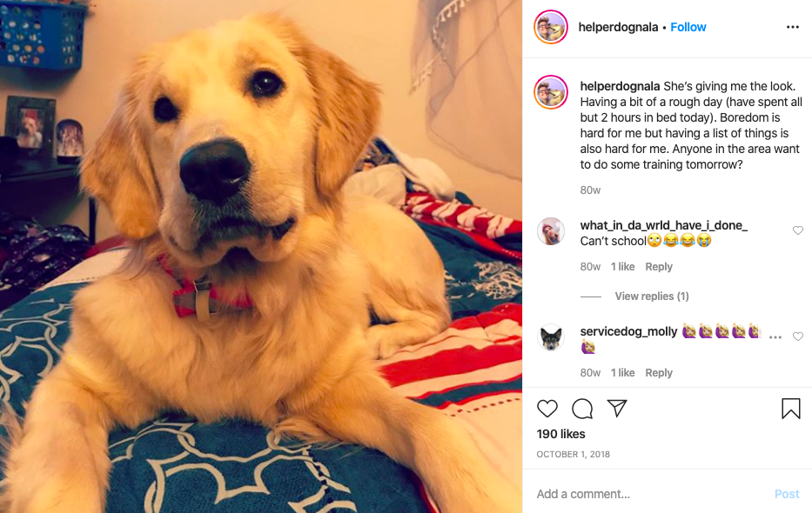Like servicedog_molly comment heart
This screenshot has height=513, width=812.
tap(798, 336)
